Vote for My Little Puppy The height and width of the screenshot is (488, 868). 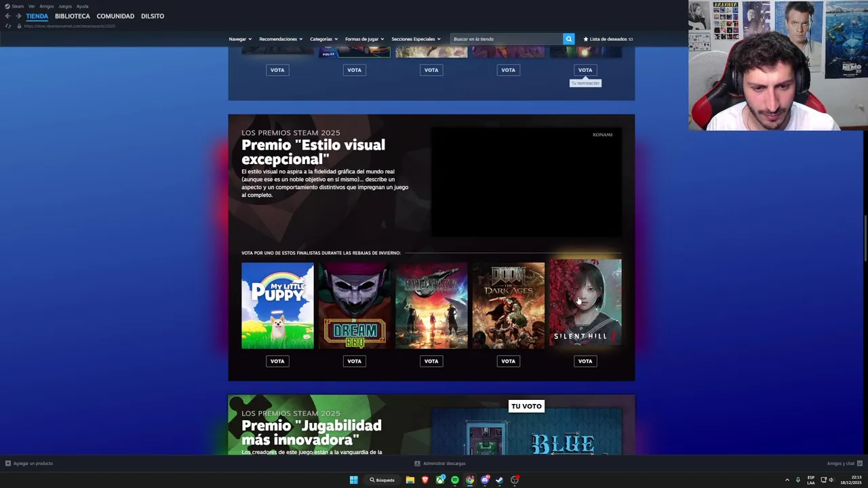[277, 361]
